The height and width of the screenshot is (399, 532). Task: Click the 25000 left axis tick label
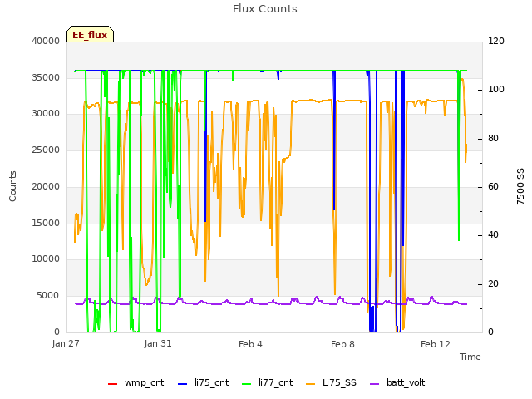pos(46,150)
